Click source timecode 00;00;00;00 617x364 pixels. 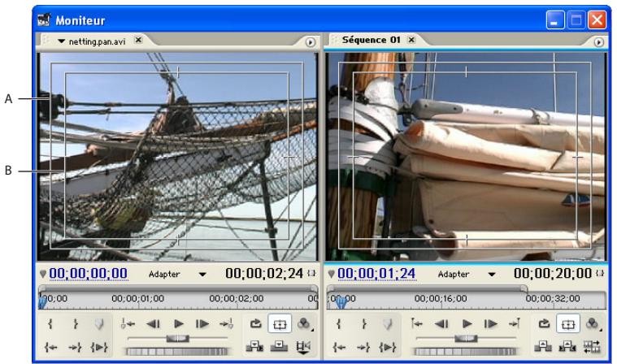pyautogui.click(x=88, y=273)
